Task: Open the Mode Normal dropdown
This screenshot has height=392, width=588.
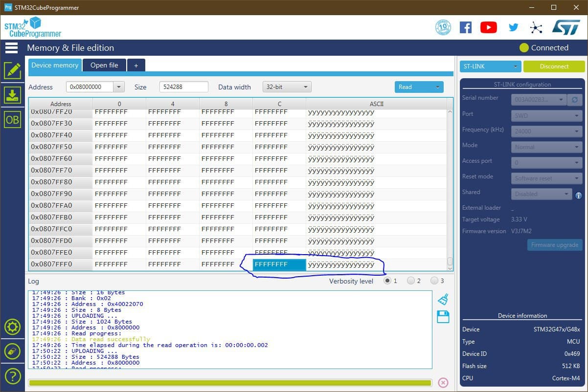Action: (546, 147)
